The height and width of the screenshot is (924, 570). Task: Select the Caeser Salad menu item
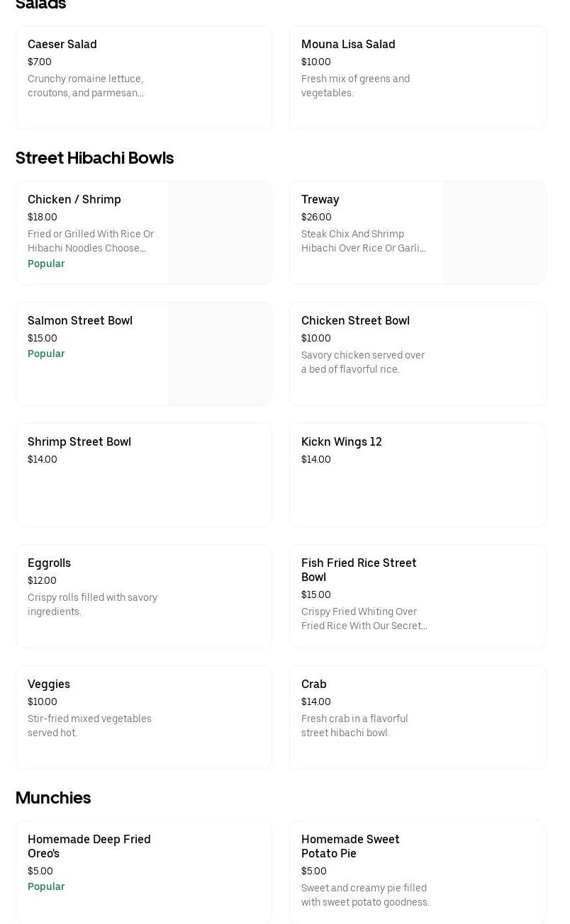(144, 77)
